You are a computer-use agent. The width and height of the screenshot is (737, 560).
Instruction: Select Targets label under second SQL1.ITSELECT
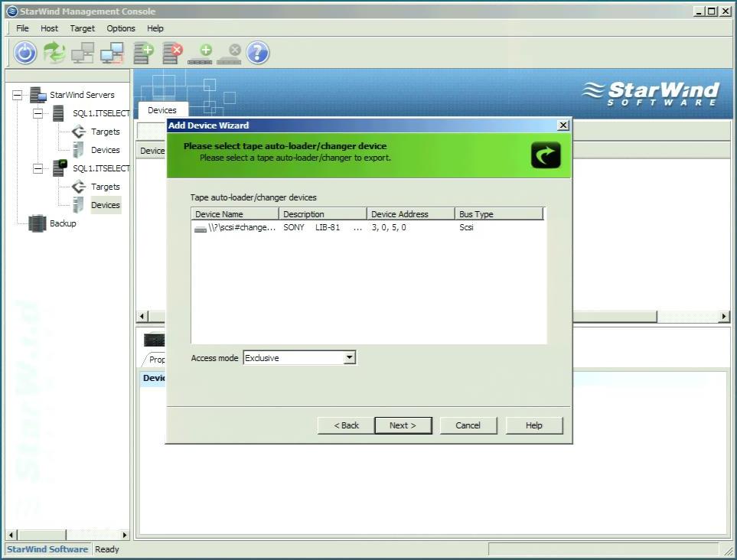(x=106, y=187)
